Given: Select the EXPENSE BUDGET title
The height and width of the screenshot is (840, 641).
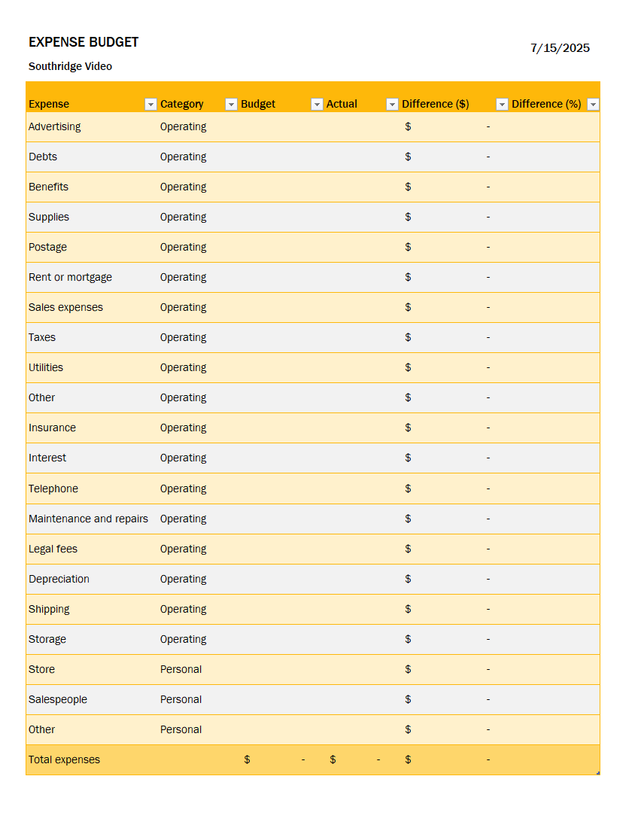Looking at the screenshot, I should pos(84,42).
